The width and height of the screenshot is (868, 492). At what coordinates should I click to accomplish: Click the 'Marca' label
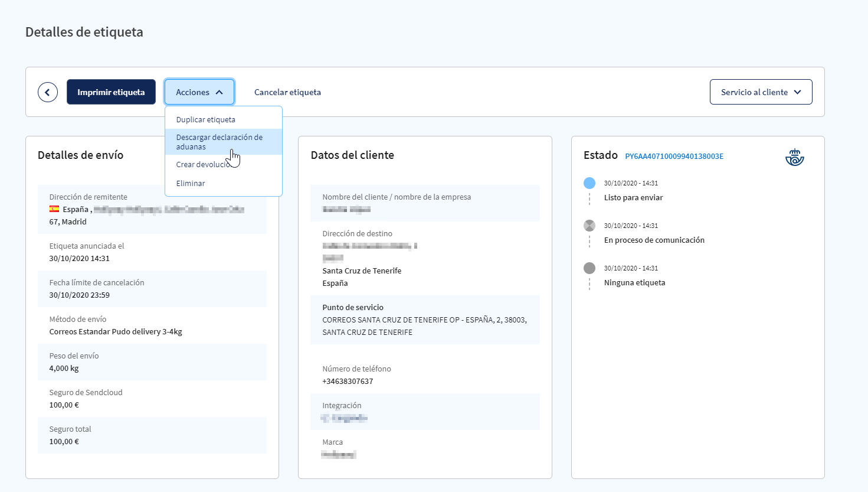(x=332, y=442)
